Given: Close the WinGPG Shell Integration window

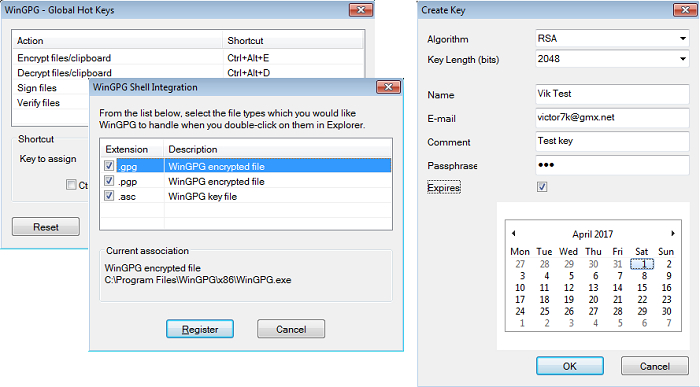Looking at the screenshot, I should [x=388, y=87].
